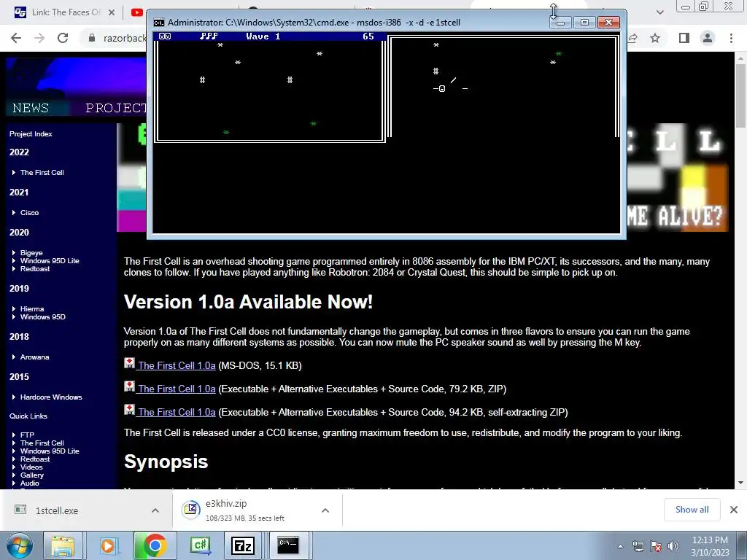Click the site lock icon in address bar
Image resolution: width=747 pixels, height=560 pixels.
[x=91, y=38]
